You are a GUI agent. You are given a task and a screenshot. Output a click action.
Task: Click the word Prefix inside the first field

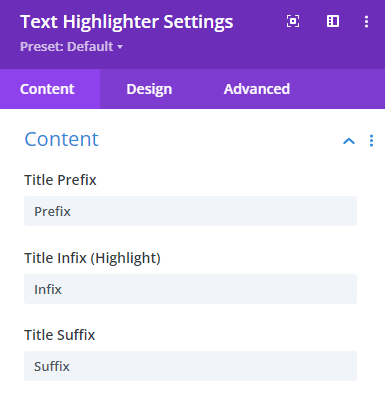[x=52, y=211]
